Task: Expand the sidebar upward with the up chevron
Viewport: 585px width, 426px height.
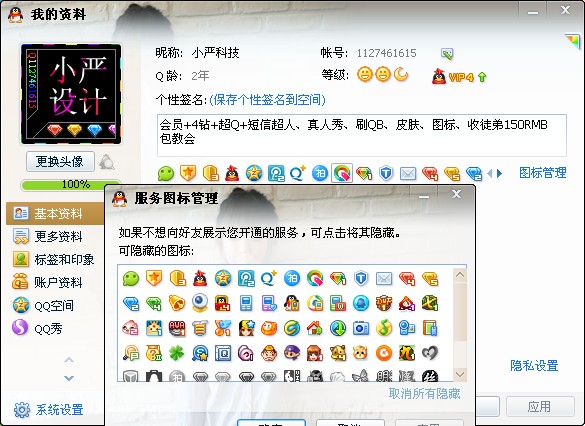Action: [69, 360]
